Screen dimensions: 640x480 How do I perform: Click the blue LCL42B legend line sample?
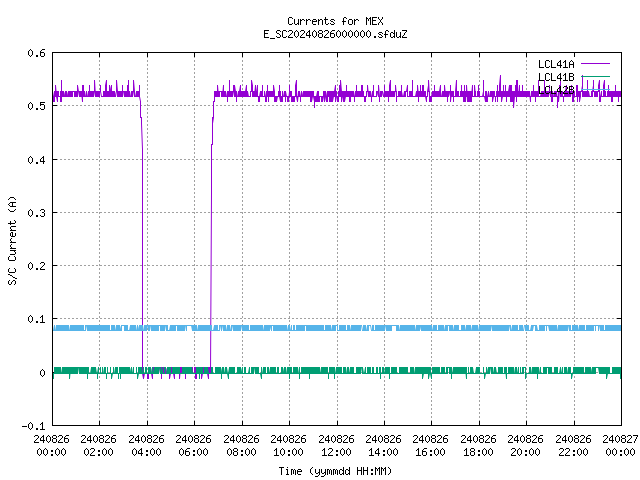point(595,89)
